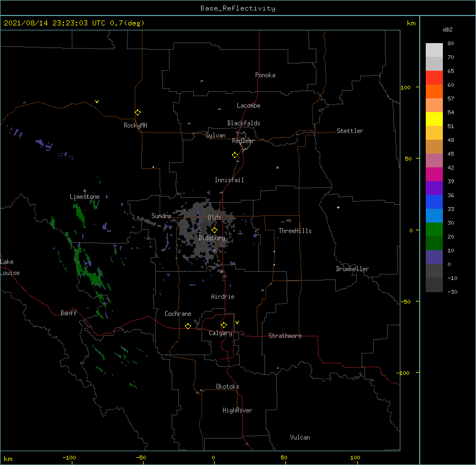The image size is (476, 465).
Task: Select the Vulcan label
Action: [x=300, y=437]
